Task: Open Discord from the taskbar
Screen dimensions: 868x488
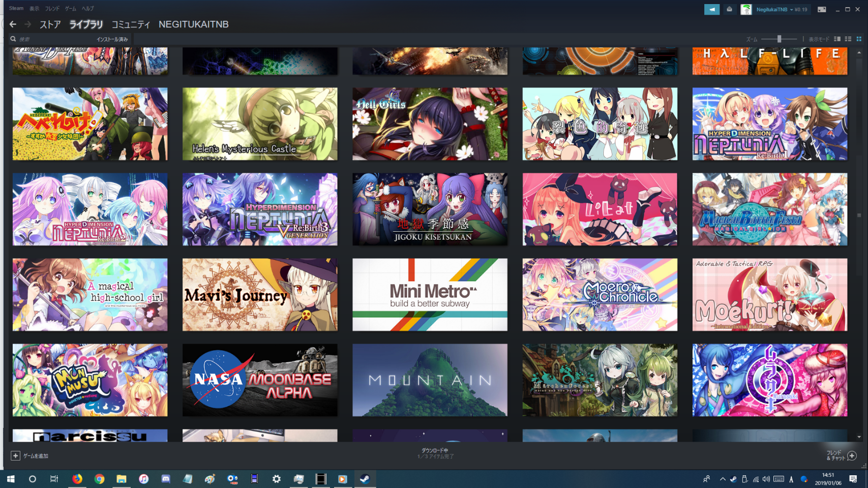Action: click(166, 479)
